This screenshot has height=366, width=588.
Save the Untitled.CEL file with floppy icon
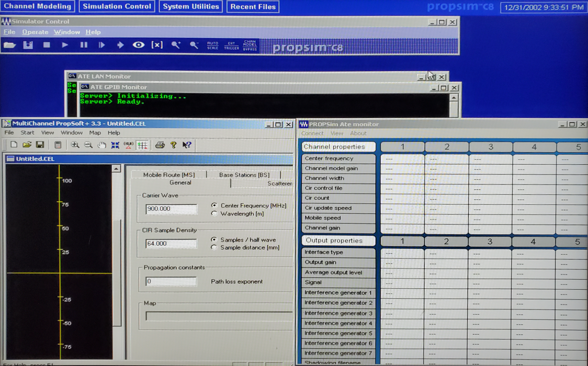(x=40, y=145)
